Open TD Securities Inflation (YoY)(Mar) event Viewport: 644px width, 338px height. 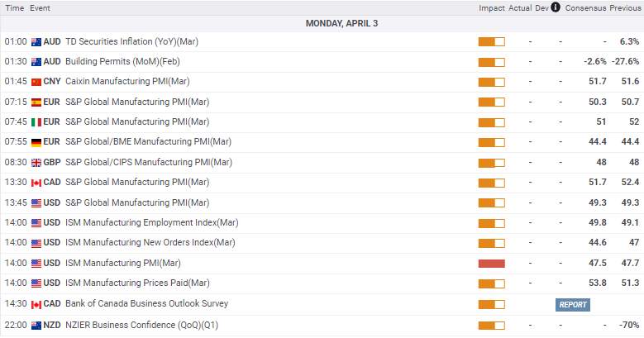(x=131, y=41)
